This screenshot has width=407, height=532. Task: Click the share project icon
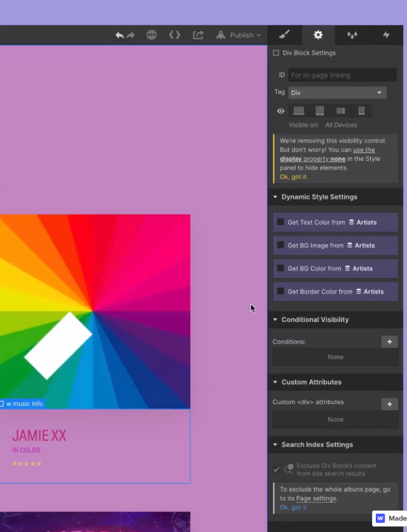coord(198,34)
